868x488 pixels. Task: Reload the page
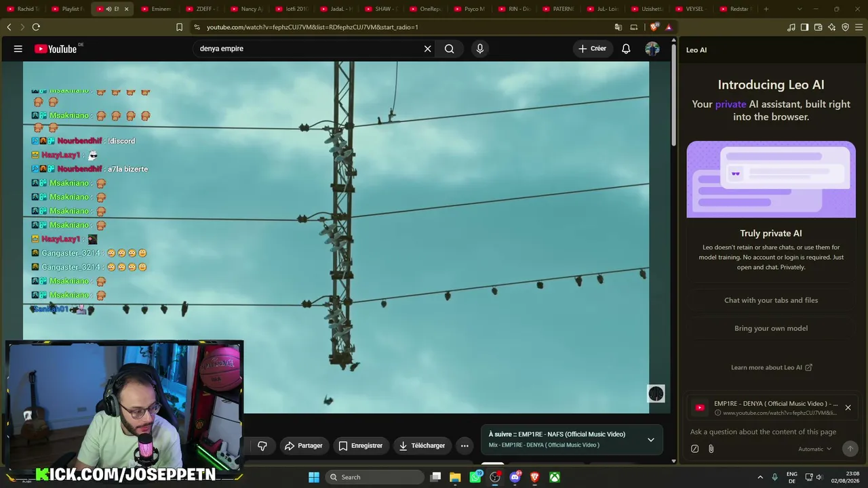coord(36,27)
